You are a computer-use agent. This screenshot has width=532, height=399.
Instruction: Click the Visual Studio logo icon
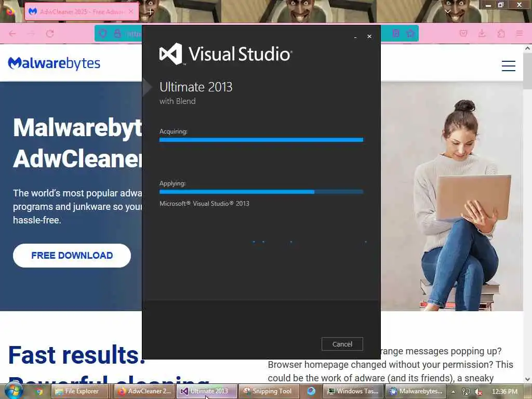[x=170, y=54]
